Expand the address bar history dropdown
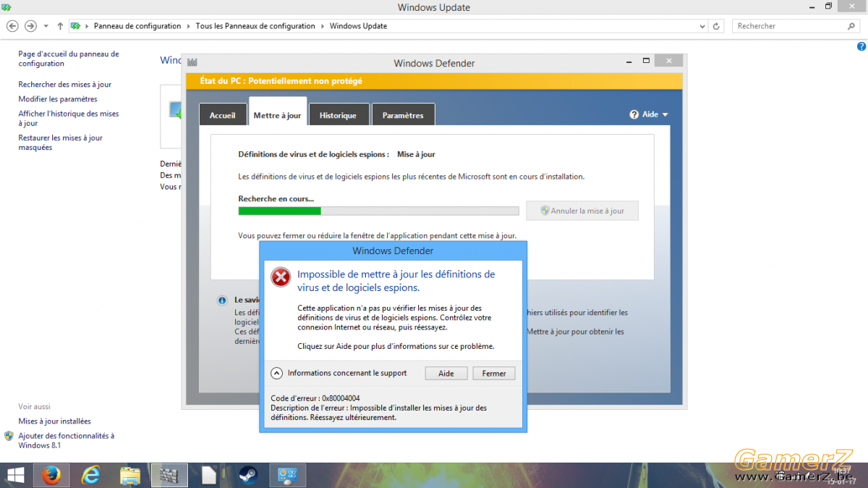Viewport: 868px width, 488px height. [702, 26]
